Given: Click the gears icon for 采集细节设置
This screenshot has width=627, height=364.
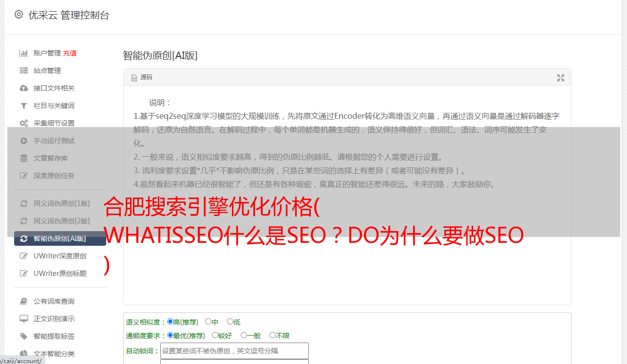Looking at the screenshot, I should click(x=23, y=123).
